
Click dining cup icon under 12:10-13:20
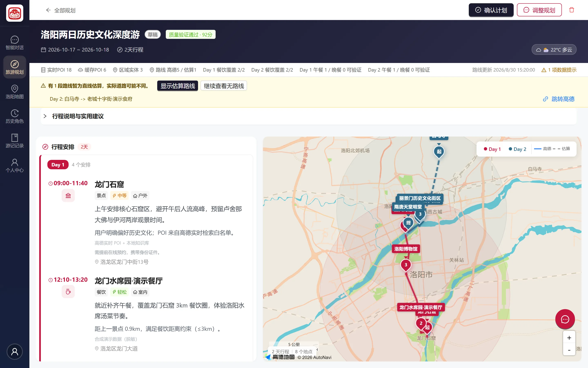pyautogui.click(x=68, y=292)
